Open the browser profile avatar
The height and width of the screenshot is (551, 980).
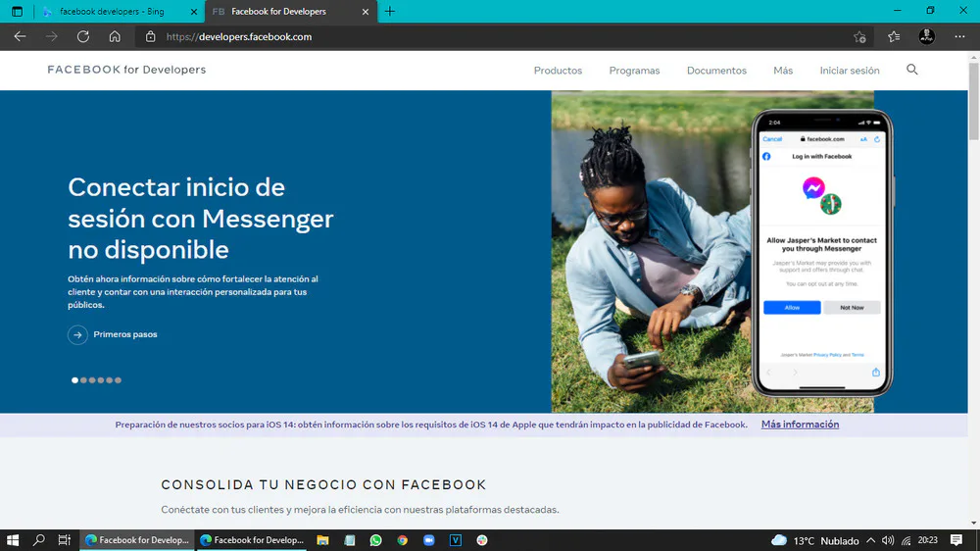coord(927,36)
